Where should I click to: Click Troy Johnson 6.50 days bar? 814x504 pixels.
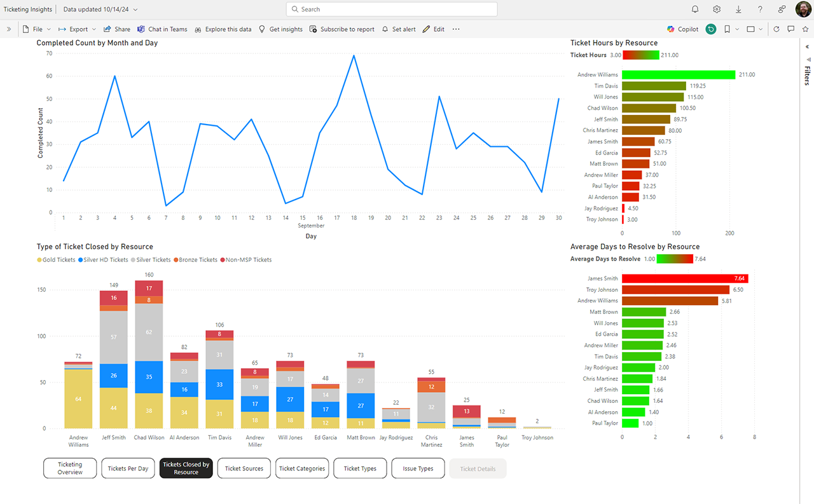[x=675, y=290]
